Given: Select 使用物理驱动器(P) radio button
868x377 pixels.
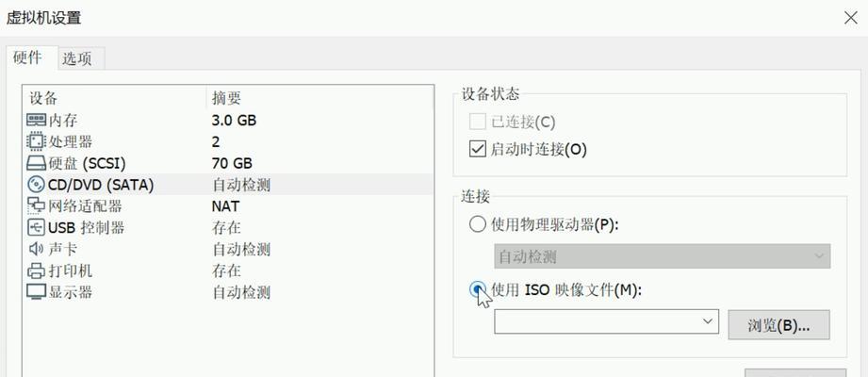Looking at the screenshot, I should pyautogui.click(x=477, y=224).
